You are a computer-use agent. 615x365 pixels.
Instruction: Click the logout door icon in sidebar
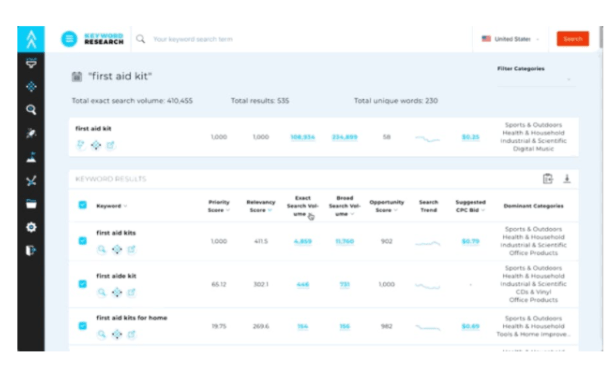(31, 251)
